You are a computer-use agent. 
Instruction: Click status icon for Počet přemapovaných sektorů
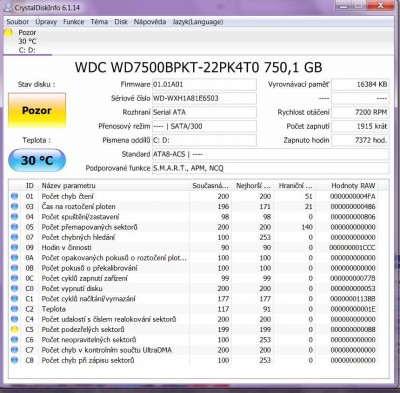click(x=14, y=227)
